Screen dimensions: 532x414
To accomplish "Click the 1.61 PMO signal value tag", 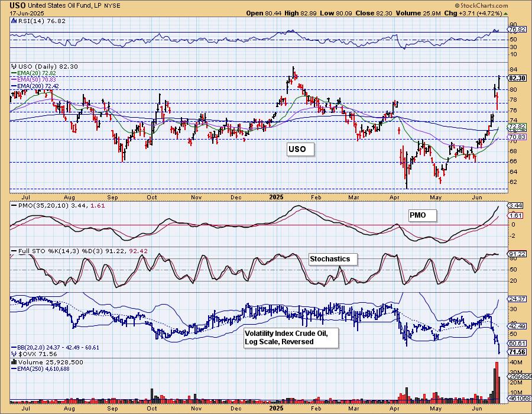I will click(516, 215).
